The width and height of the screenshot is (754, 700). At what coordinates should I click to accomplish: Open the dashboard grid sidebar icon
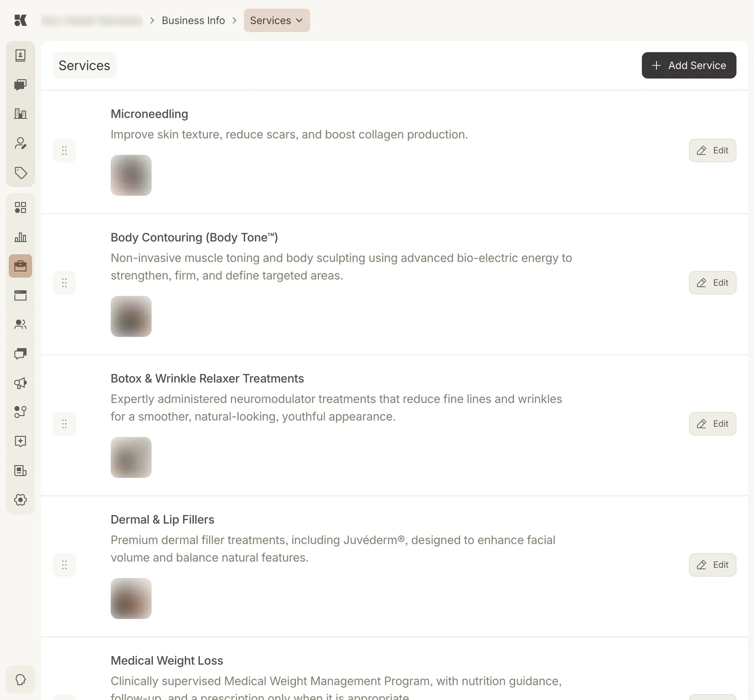pyautogui.click(x=20, y=207)
